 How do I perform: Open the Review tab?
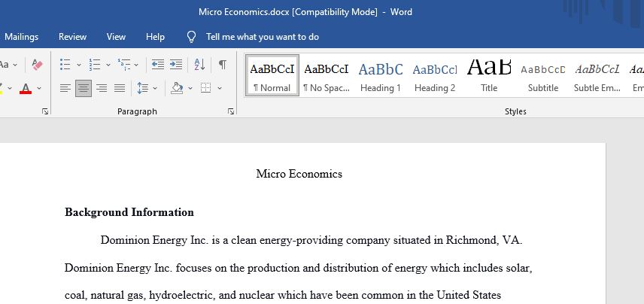coord(73,37)
